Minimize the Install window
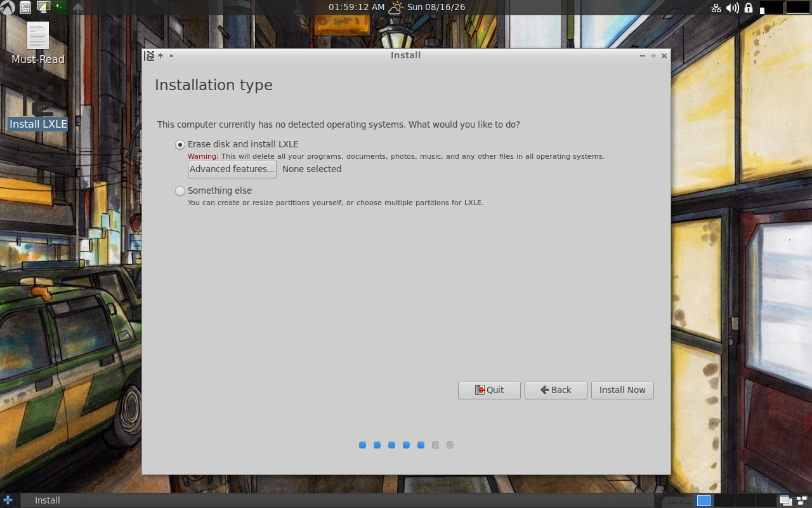Screen dimensions: 812x508 point(643,56)
